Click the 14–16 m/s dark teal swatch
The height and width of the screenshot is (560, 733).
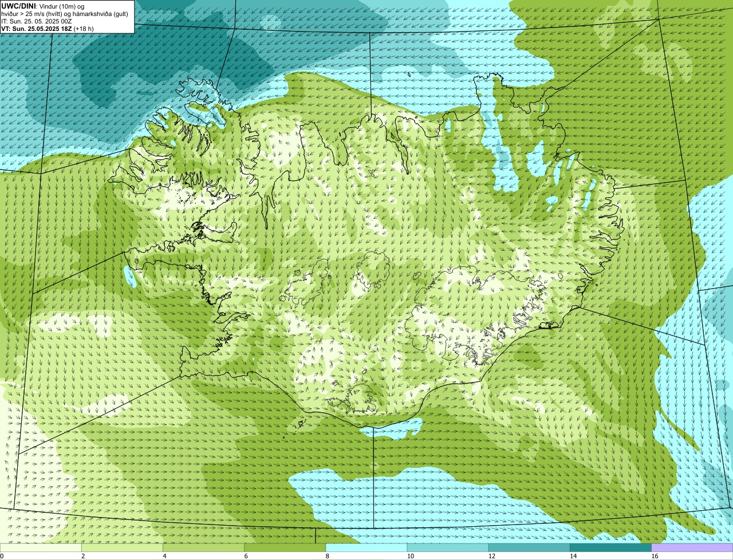point(611,548)
